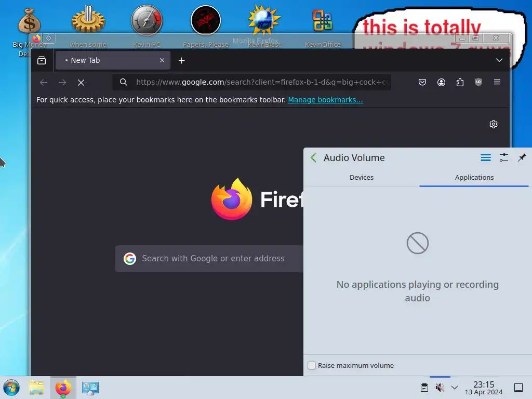
Task: Click the Firefox title bar window menu icon
Action: click(x=37, y=38)
